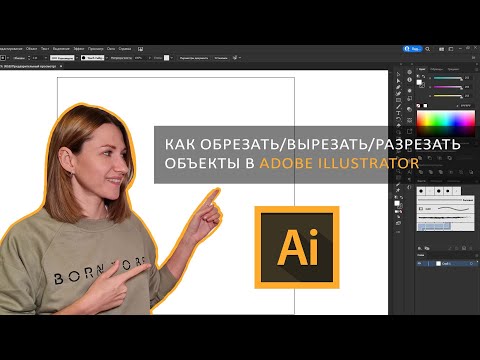Click the fill swatch in Color panel
The width and height of the screenshot is (480, 360).
[x=419, y=82]
